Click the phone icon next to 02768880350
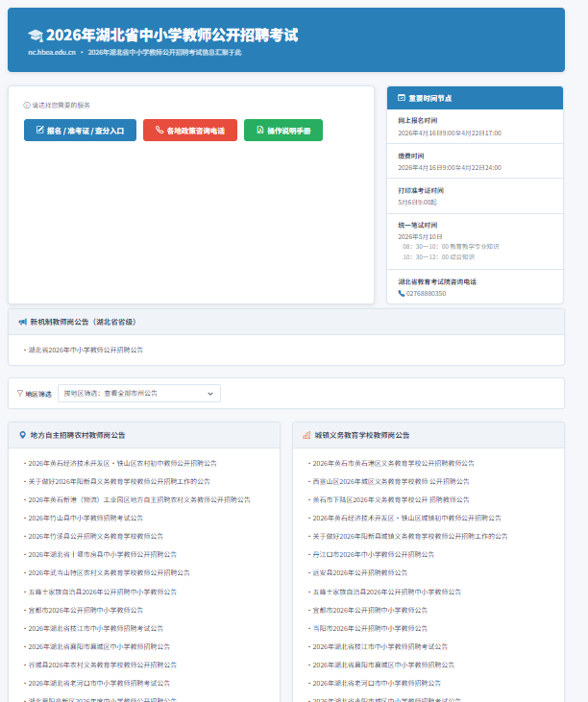The image size is (588, 702). pyautogui.click(x=401, y=293)
